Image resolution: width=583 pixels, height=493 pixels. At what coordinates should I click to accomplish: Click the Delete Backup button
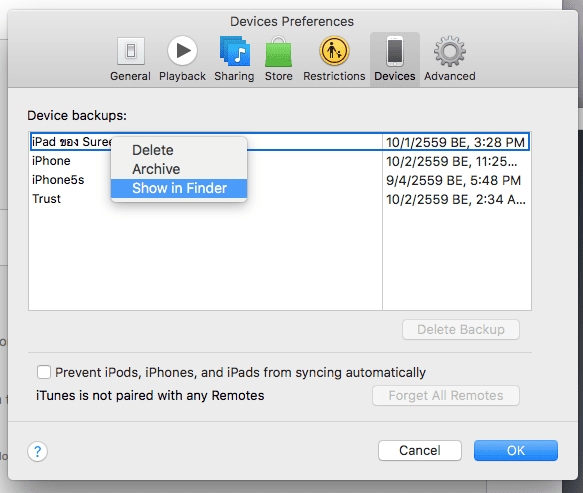click(x=461, y=329)
